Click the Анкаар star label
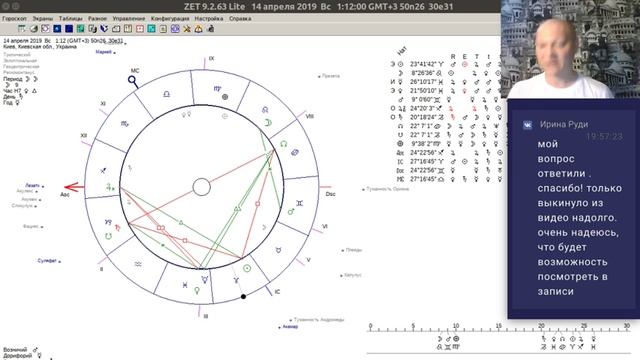This screenshot has width=640, height=360. click(x=290, y=327)
